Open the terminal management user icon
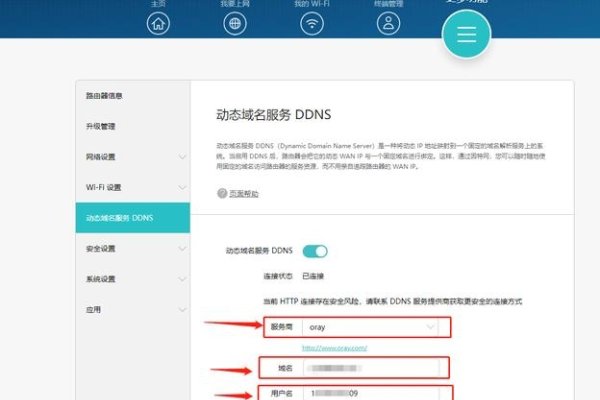600x400 pixels. click(388, 24)
